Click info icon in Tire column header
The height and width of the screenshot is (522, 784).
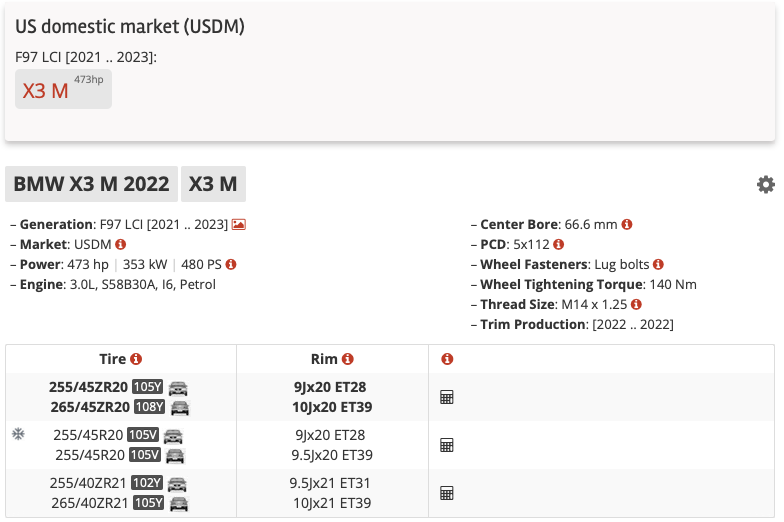click(136, 359)
